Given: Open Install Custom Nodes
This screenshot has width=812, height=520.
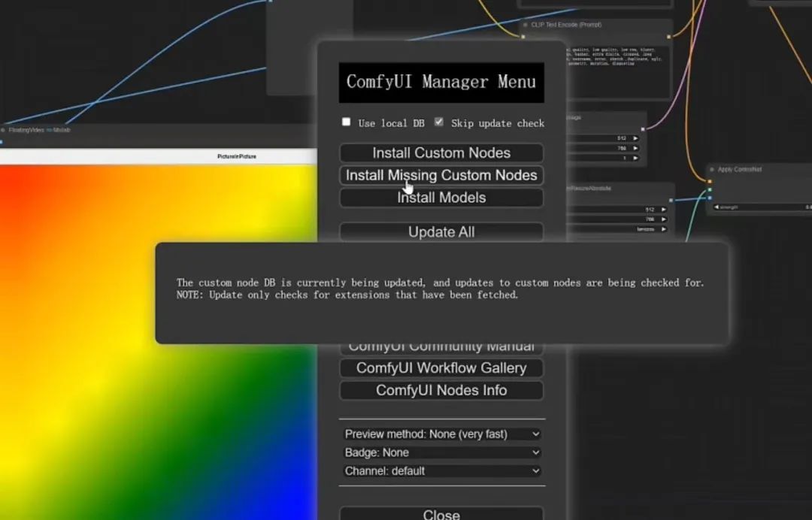Looking at the screenshot, I should point(441,153).
